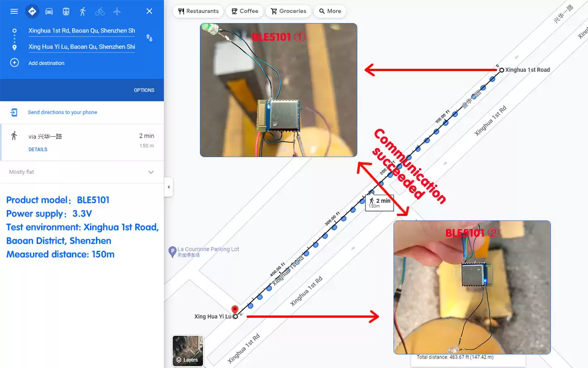This screenshot has width=588, height=368.
Task: Click the walking icon on the 2 min route label
Action: (x=372, y=201)
